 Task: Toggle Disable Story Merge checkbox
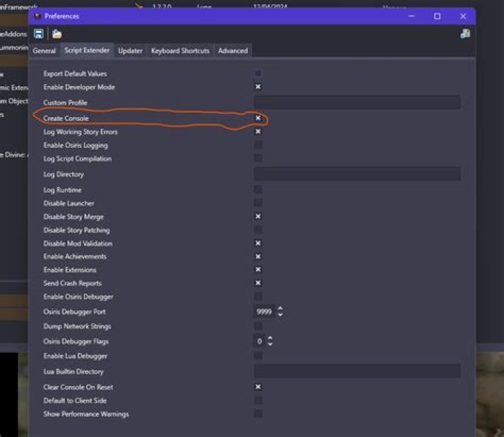pyautogui.click(x=258, y=216)
